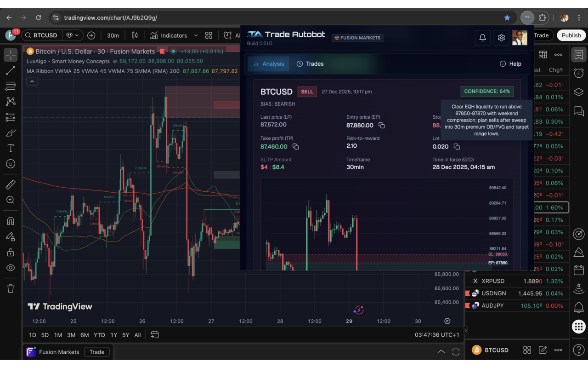Screen dimensions: 588x368
Task: Select the AUDJPY watchlist row
Action: click(516, 305)
